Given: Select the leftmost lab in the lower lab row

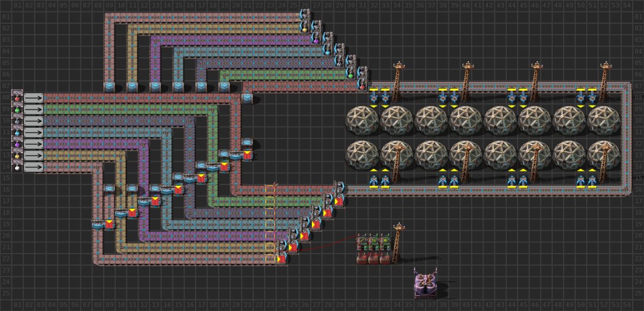Looking at the screenshot, I should coord(362,155).
